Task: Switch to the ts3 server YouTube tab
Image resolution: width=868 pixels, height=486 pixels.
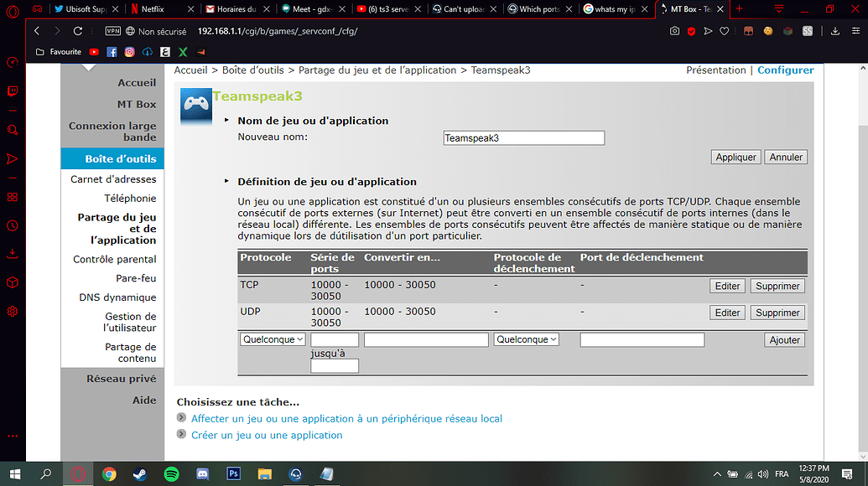Action: click(x=388, y=9)
